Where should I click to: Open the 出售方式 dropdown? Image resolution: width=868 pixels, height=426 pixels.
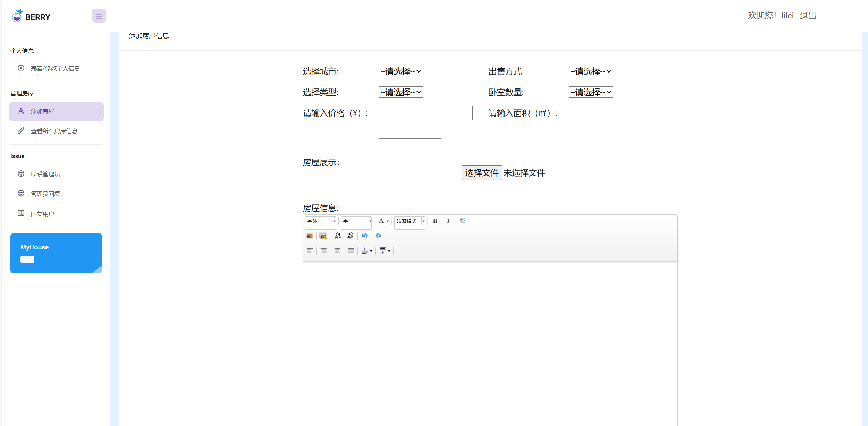(x=591, y=71)
